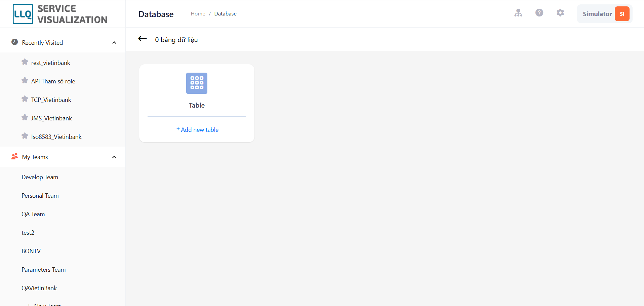Click the LLQ Service Visualization logo
Image resolution: width=644 pixels, height=306 pixels.
[x=60, y=14]
